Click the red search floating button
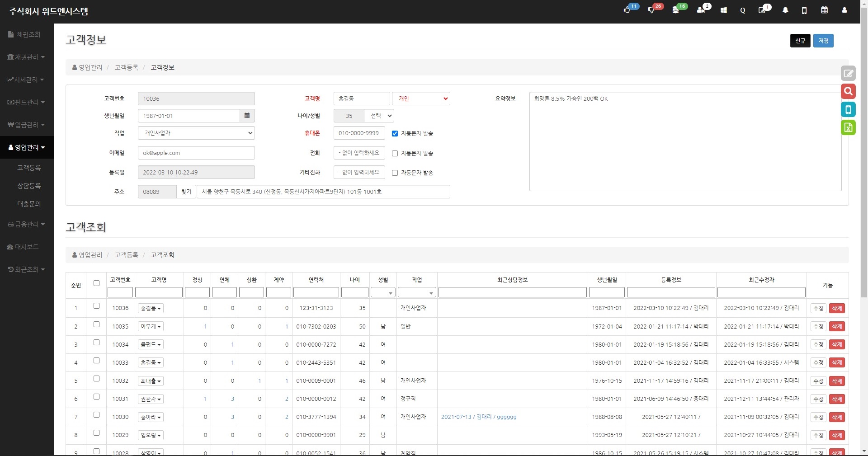 click(848, 91)
